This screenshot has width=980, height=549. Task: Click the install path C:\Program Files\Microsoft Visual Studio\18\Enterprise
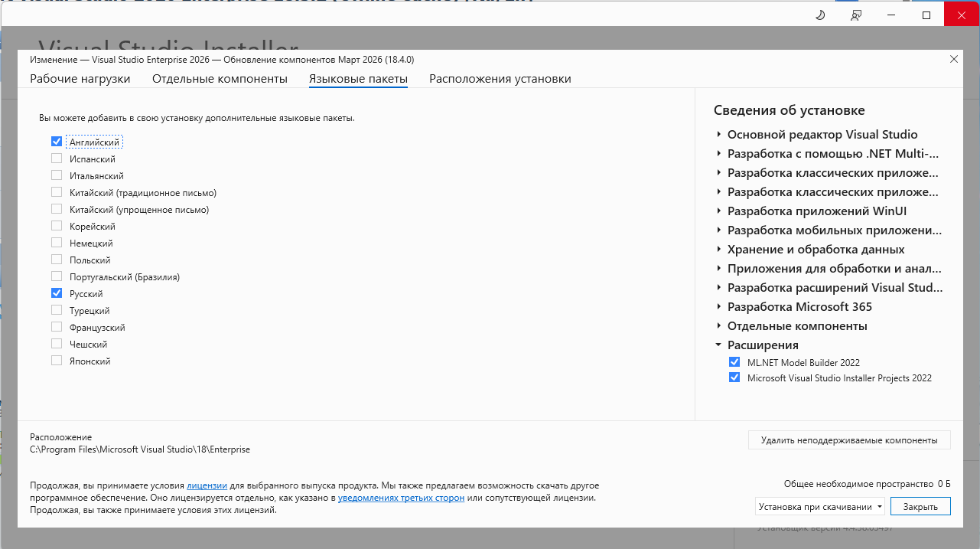(x=140, y=449)
